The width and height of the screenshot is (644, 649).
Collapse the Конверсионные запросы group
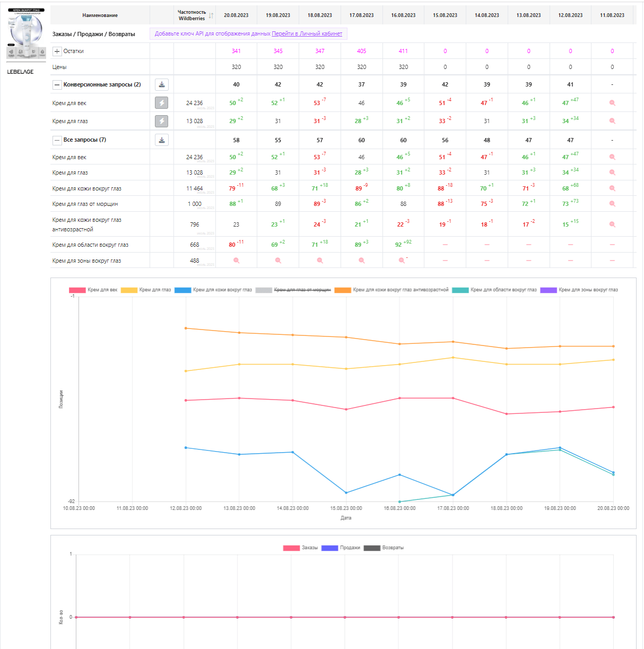click(57, 85)
